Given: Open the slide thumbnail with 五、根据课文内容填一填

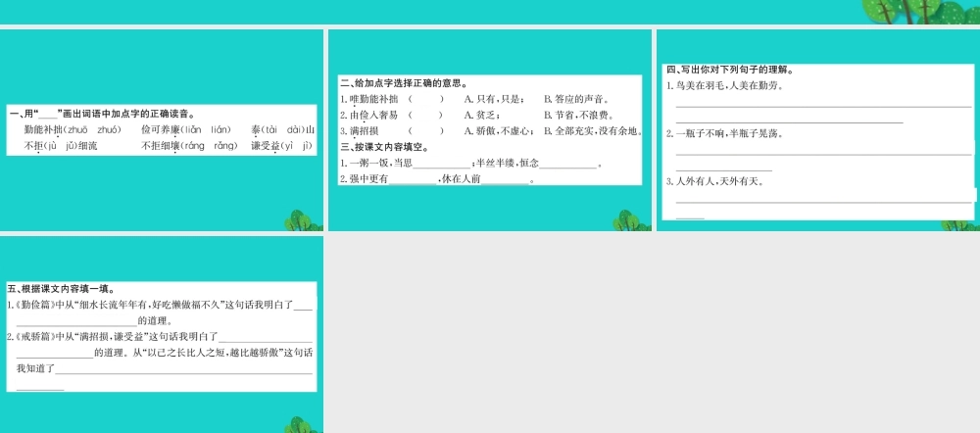Looking at the screenshot, I should point(162,334).
